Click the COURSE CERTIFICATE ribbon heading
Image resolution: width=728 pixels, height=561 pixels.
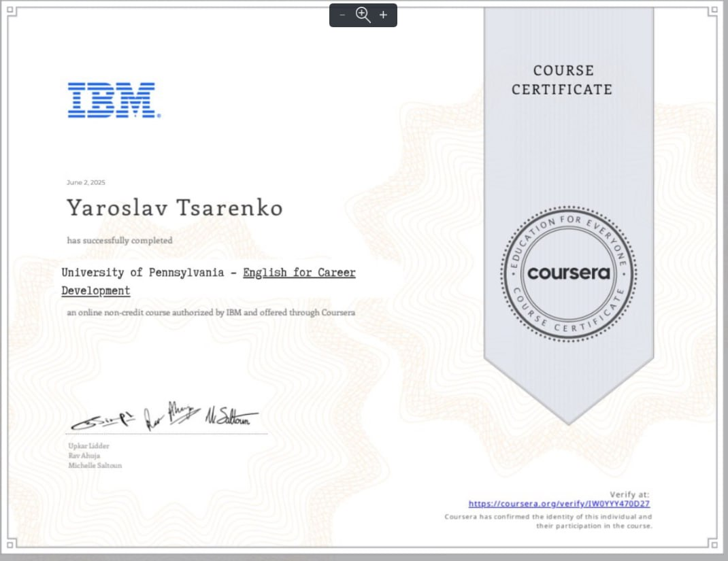point(562,80)
